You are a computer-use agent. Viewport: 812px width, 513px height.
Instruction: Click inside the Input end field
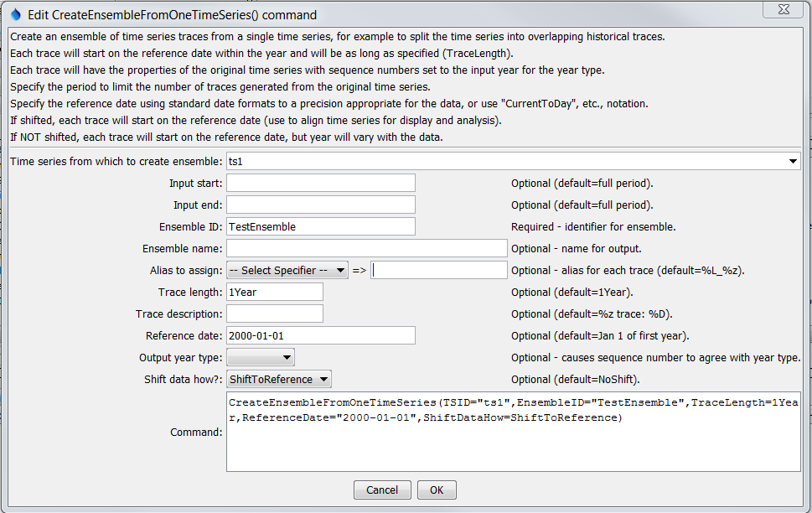click(x=320, y=204)
